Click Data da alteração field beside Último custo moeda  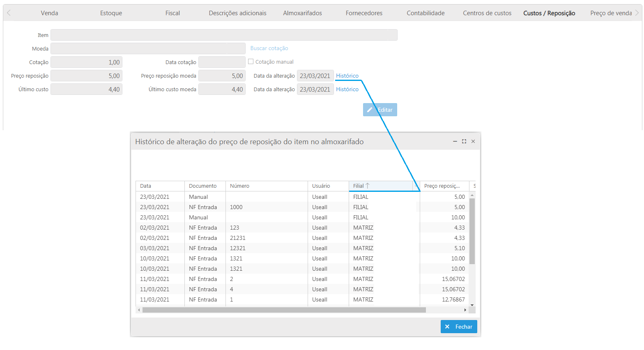coord(315,89)
